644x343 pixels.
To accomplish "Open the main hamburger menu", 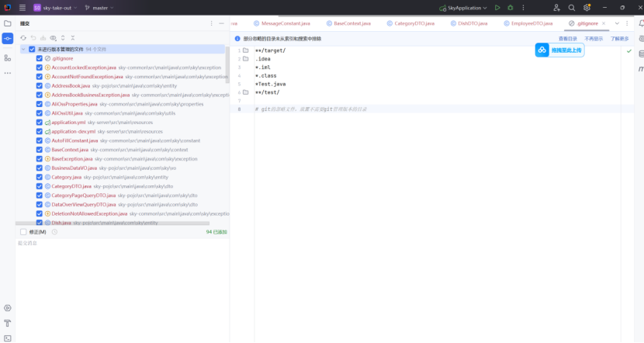I will 23,8.
